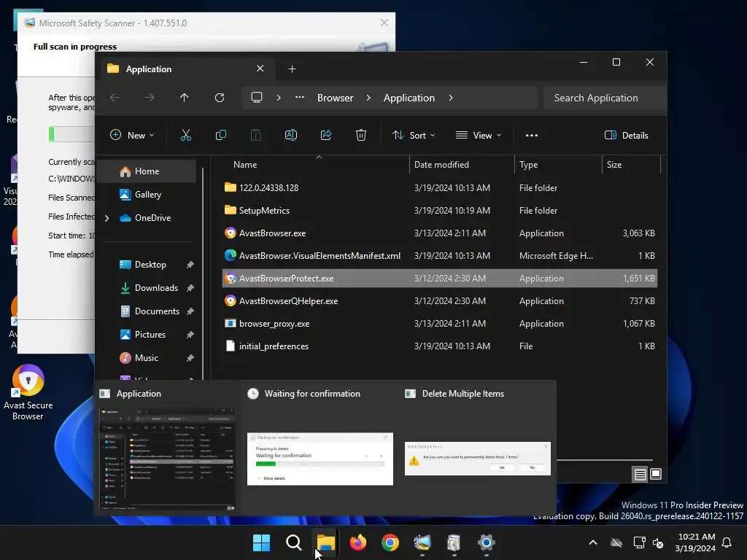Image resolution: width=747 pixels, height=560 pixels.
Task: Click the Forward navigation arrow
Action: pos(150,98)
